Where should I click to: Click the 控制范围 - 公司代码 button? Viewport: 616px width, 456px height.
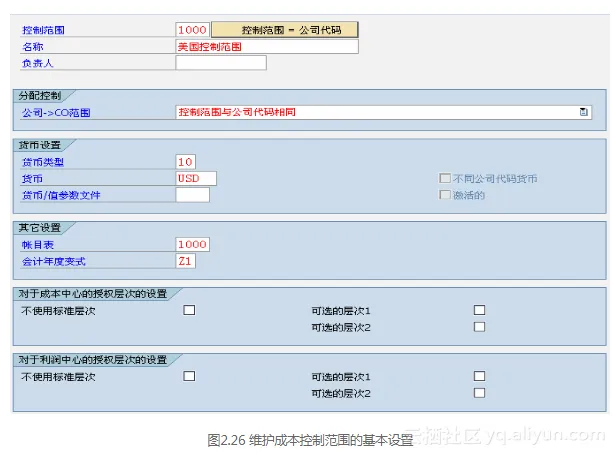[x=285, y=30]
